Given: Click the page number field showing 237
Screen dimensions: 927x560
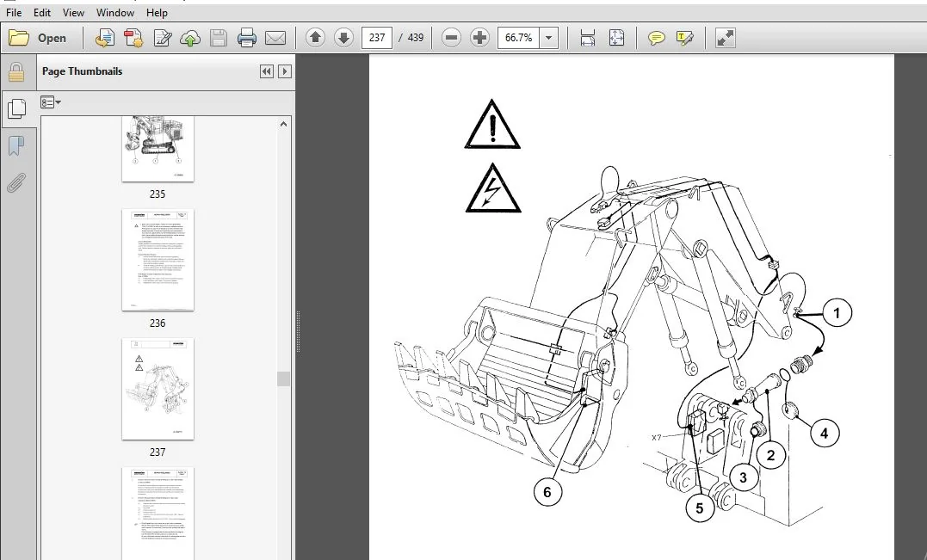Looking at the screenshot, I should (377, 38).
